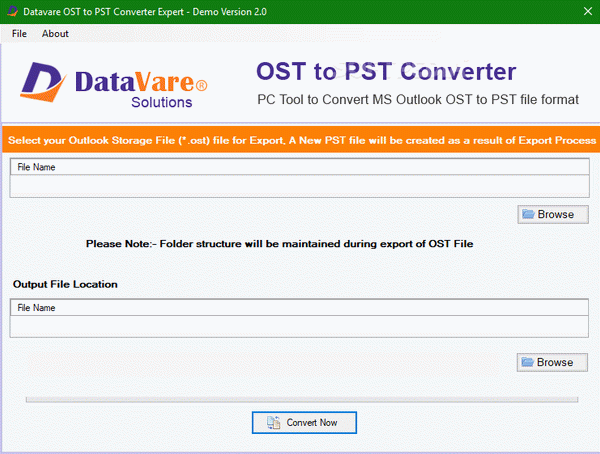Screen dimensions: 600x454
Task: Browse for the source OST file
Action: tap(553, 214)
